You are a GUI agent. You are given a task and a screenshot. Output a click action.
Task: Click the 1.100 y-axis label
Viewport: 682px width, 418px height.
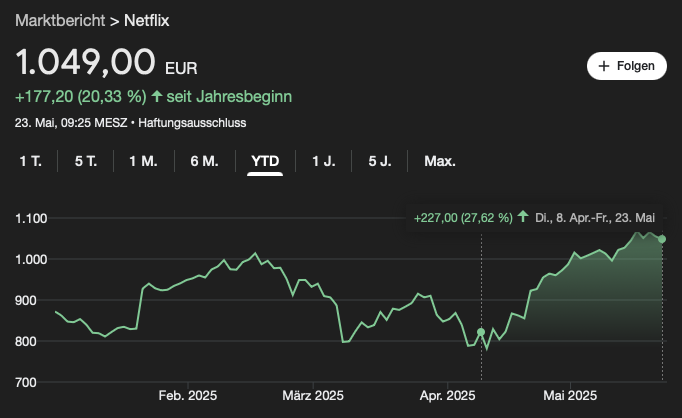(x=31, y=218)
